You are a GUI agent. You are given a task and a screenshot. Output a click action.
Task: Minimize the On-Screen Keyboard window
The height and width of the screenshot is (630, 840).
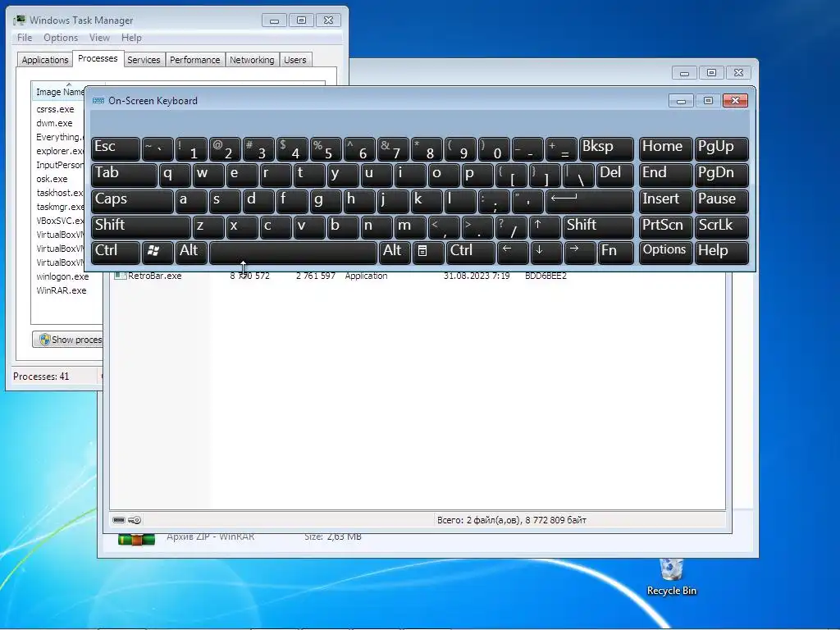681,101
